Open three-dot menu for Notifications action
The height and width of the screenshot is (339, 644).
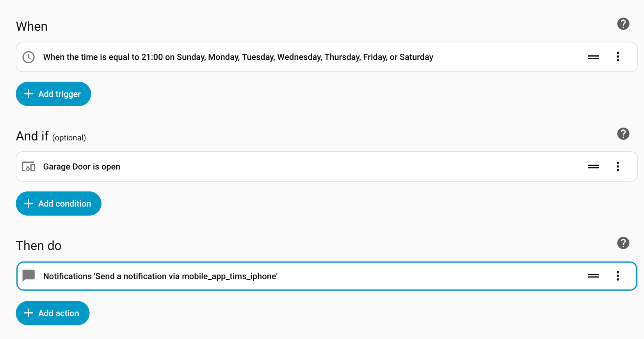tap(617, 276)
